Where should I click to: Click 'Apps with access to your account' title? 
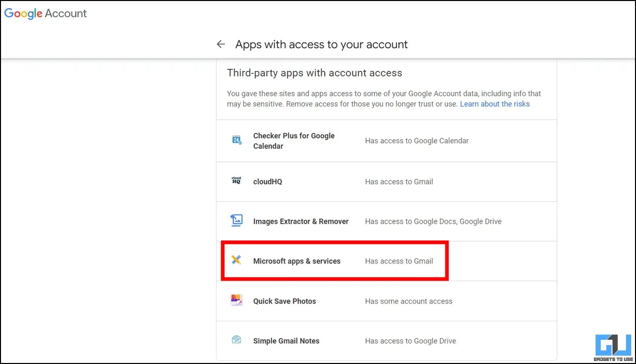pyautogui.click(x=321, y=44)
